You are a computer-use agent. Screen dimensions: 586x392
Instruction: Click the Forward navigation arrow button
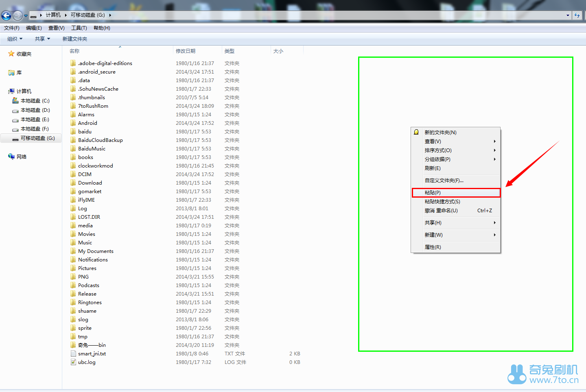point(17,15)
